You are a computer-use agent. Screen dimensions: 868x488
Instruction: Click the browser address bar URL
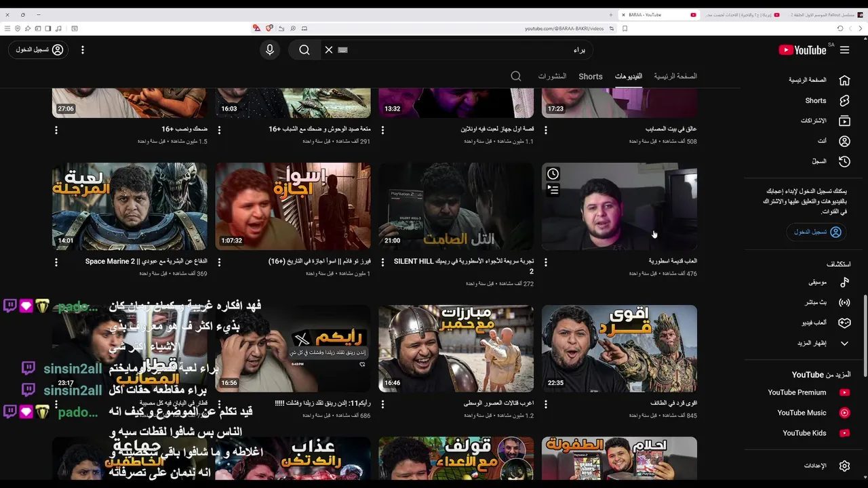pyautogui.click(x=564, y=28)
